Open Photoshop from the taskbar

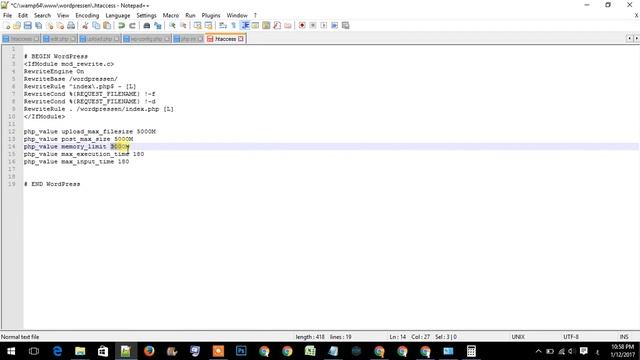(241, 351)
